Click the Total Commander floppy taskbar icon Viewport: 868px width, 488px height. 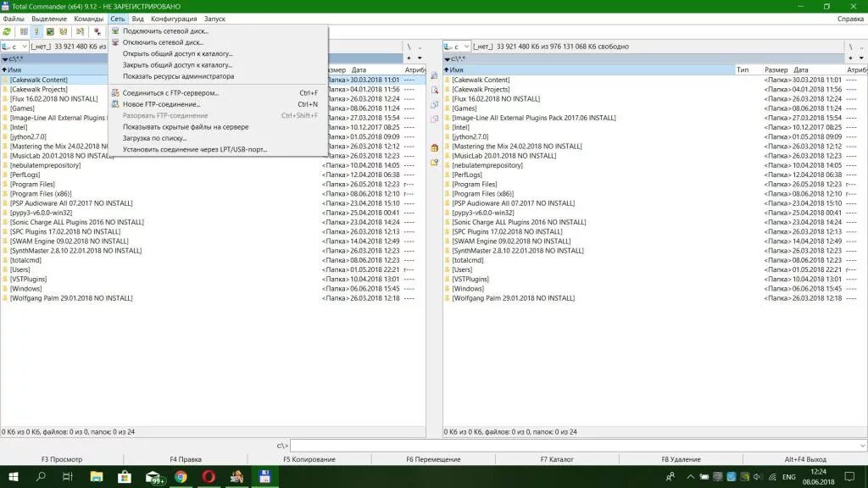pos(264,476)
